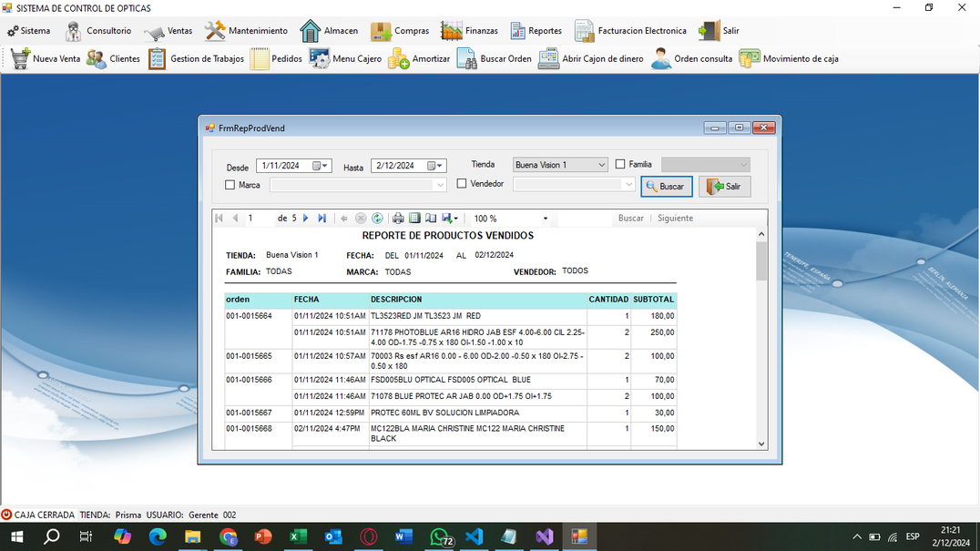Expand the disabled Familia combo box
This screenshot has height=551, width=980.
coord(743,165)
